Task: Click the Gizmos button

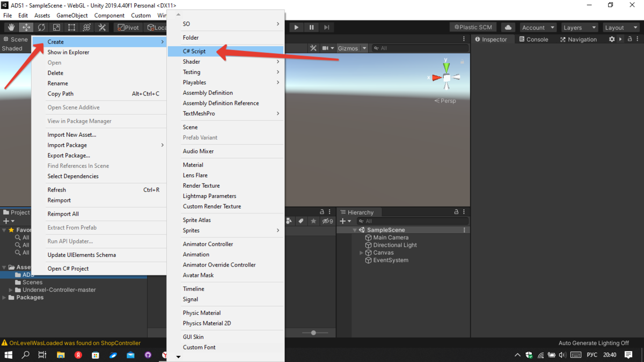Action: (348, 48)
